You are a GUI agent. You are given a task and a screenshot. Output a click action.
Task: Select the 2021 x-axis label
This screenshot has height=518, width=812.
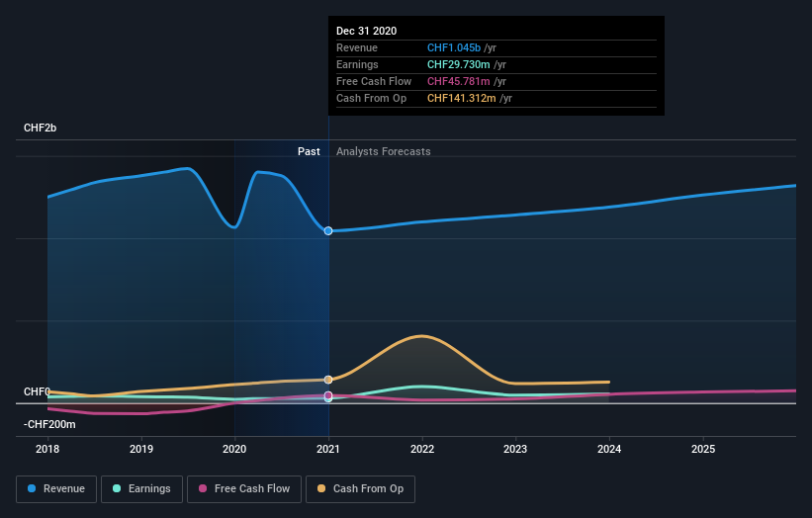(x=328, y=449)
